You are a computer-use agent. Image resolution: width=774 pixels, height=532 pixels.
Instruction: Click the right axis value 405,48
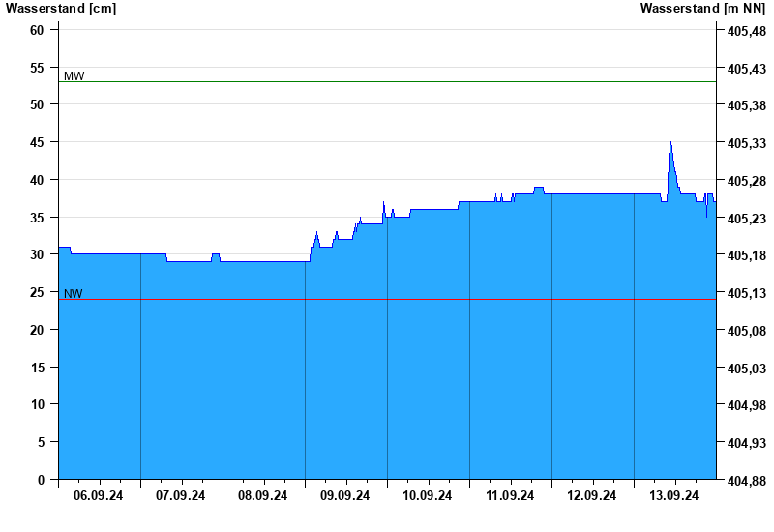click(747, 31)
